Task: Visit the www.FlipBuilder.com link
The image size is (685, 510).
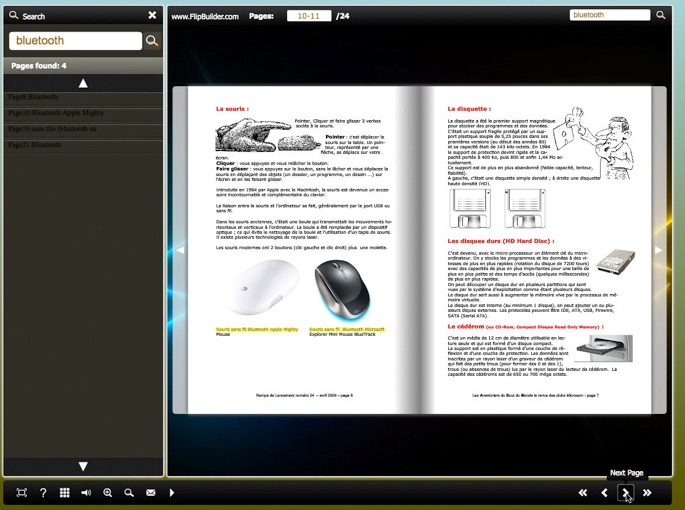Action: click(205, 17)
